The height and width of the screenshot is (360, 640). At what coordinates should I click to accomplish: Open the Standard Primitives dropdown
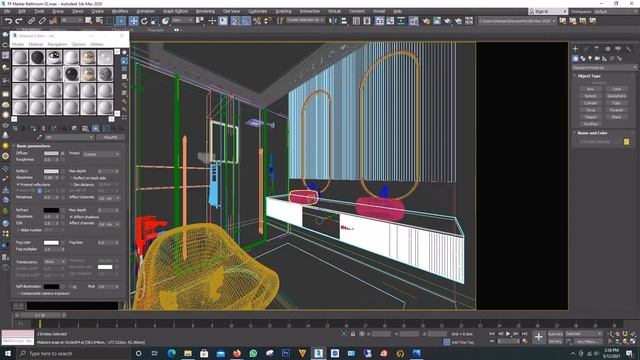tap(604, 67)
